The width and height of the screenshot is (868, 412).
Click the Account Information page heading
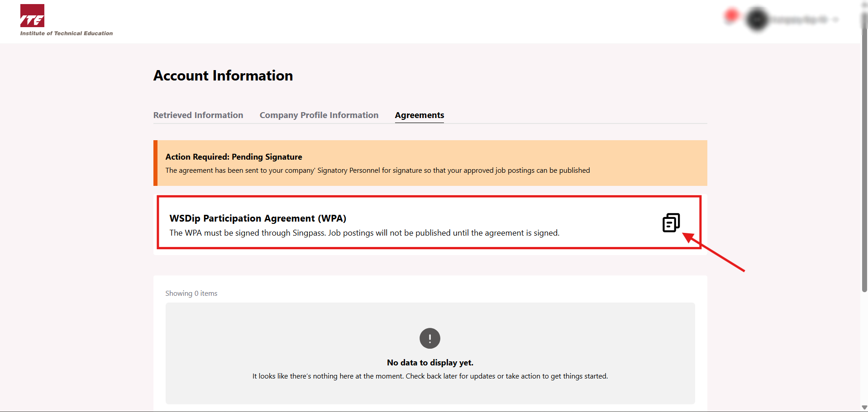tap(223, 76)
